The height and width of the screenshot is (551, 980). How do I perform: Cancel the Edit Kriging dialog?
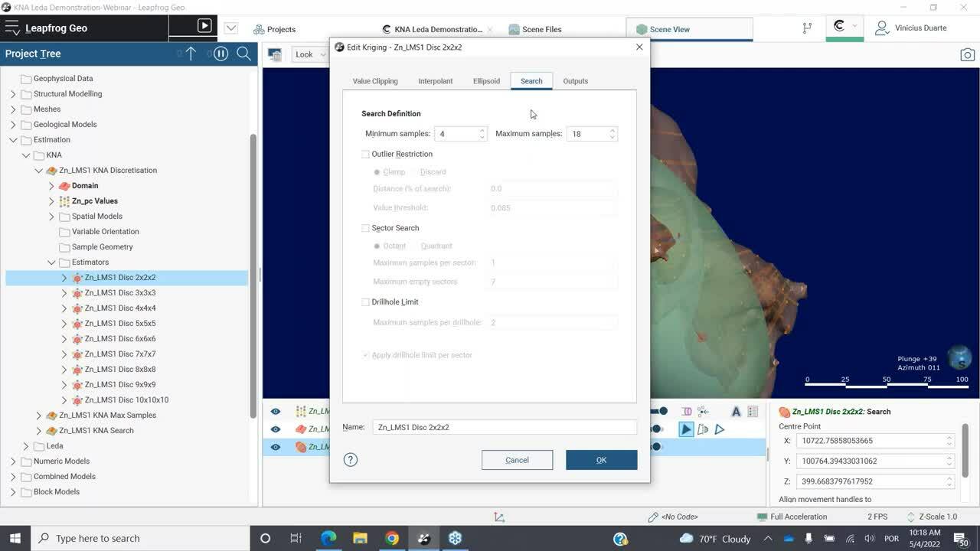point(517,460)
